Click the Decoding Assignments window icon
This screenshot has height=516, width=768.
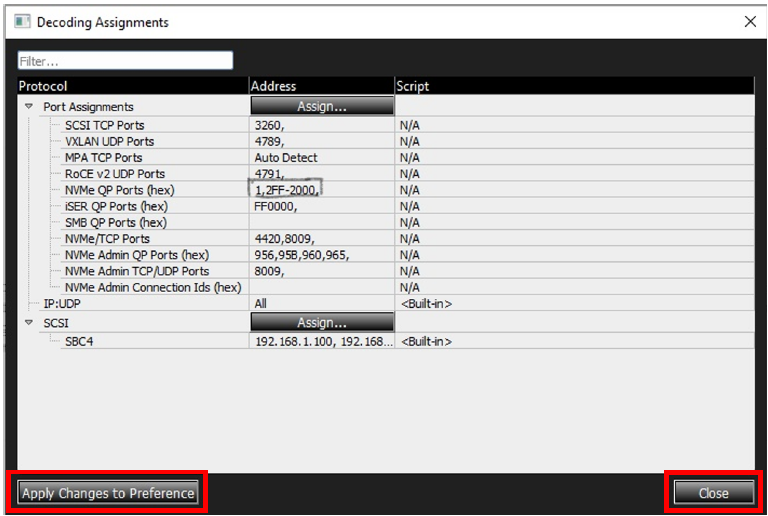coord(22,22)
